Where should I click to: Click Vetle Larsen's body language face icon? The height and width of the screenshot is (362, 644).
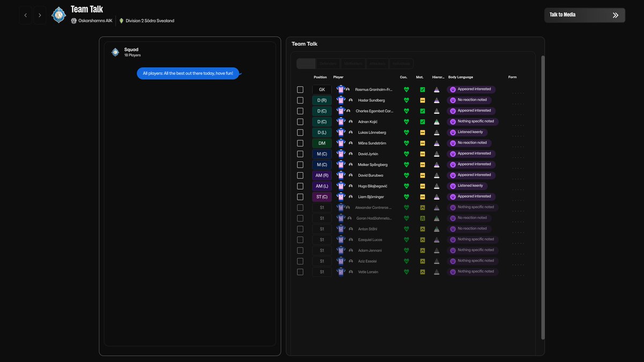coord(453,272)
